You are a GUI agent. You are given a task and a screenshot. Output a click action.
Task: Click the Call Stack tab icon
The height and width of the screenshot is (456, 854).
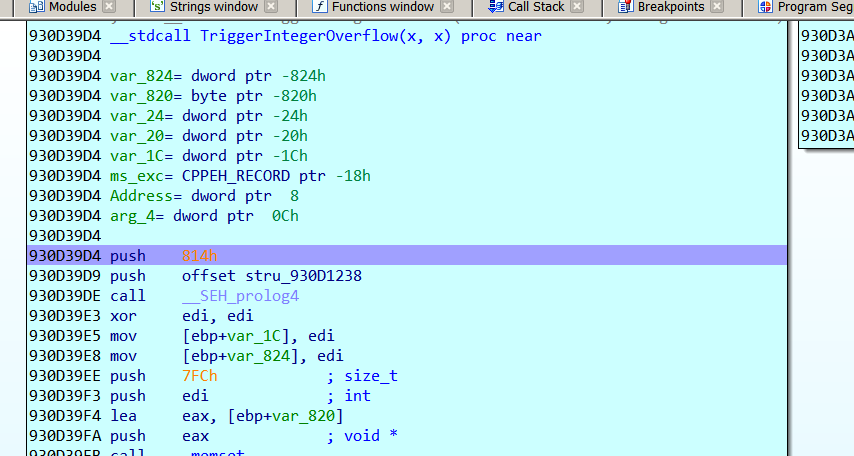click(x=496, y=7)
